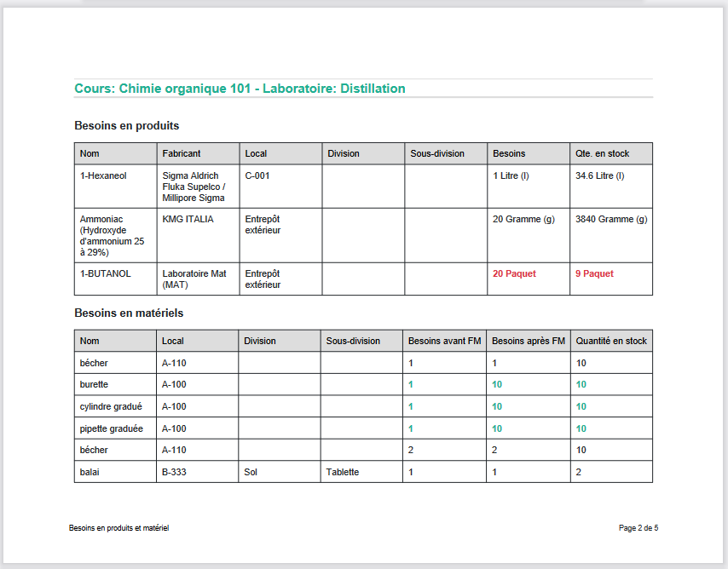Select the 'Besoins en matériels' section heading

pyautogui.click(x=129, y=313)
